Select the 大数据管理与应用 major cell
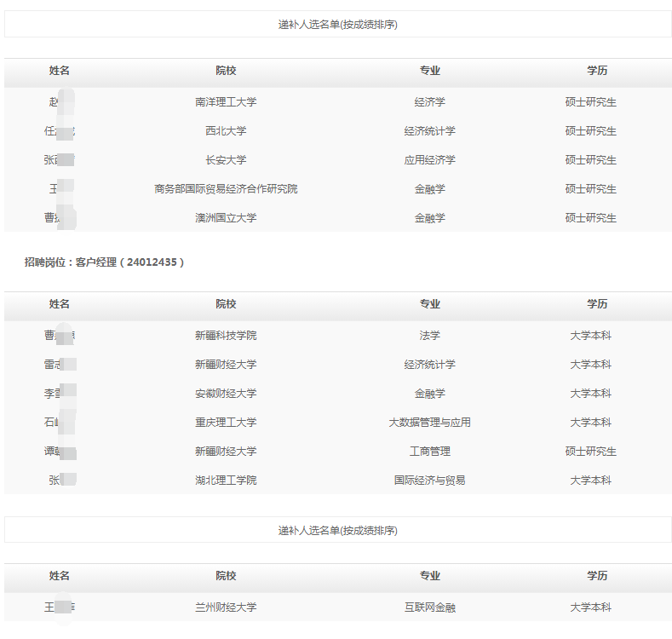672x639 pixels. point(429,423)
